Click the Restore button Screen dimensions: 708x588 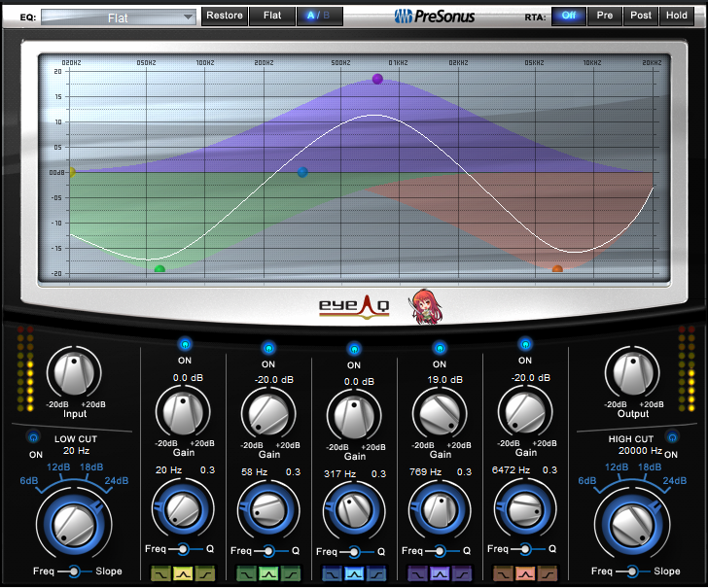pyautogui.click(x=225, y=16)
